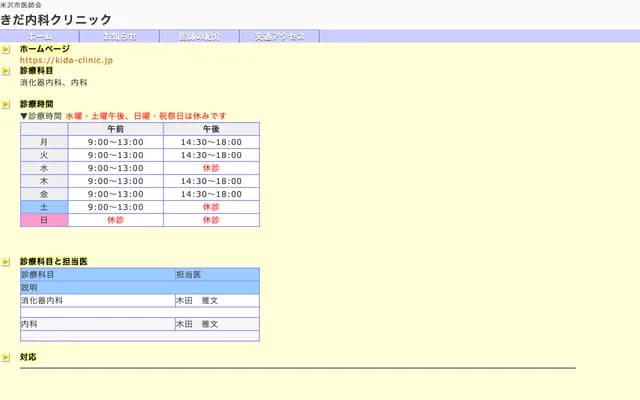Click the pink 日 day cell

click(x=44, y=220)
